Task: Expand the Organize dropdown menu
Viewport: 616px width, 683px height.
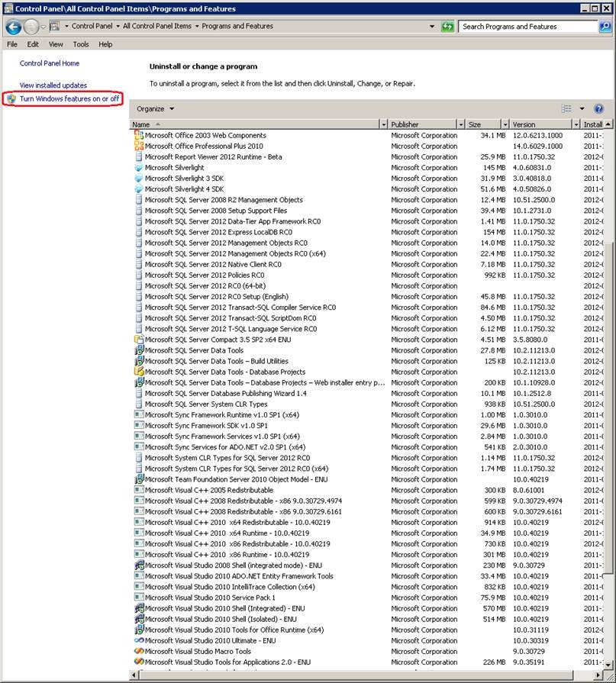Action: [155, 109]
